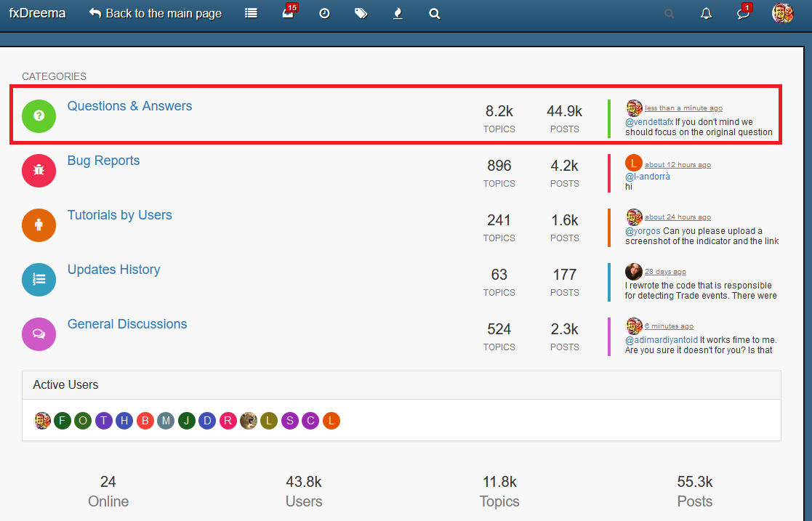Open recent topics clock icon

pos(325,14)
